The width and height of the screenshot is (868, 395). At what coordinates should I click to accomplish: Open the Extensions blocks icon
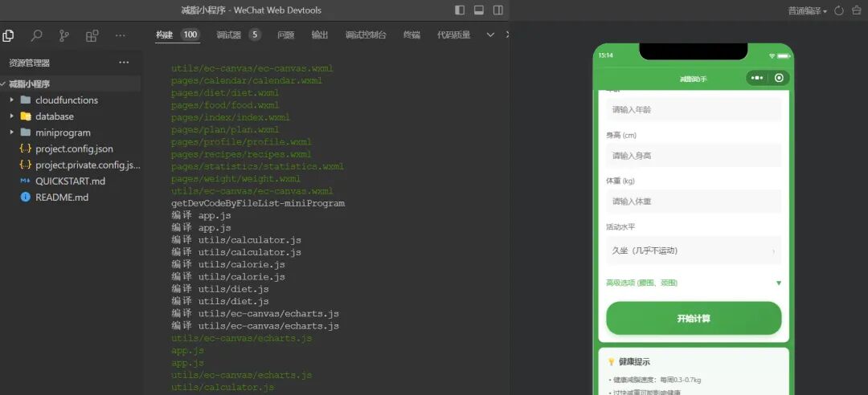tap(92, 35)
